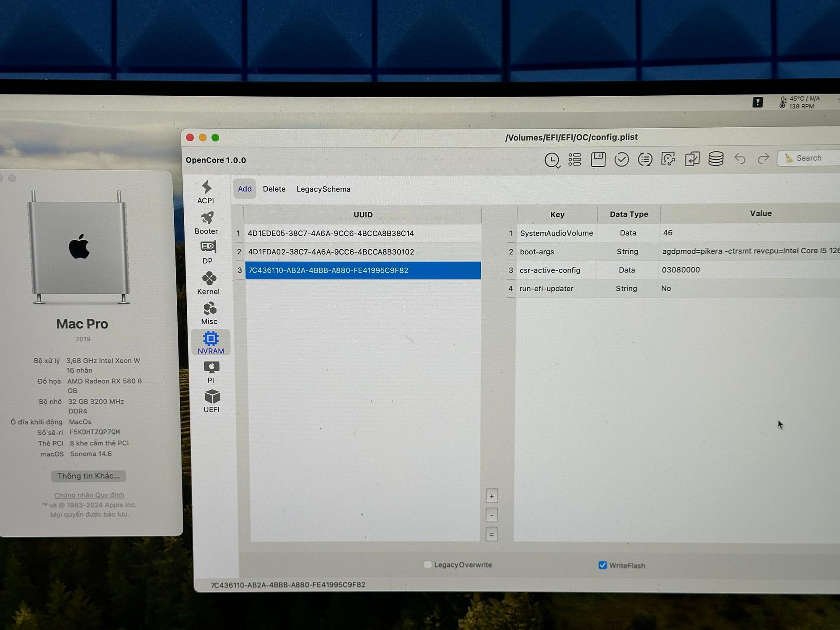Open the UEFI section in sidebar
The image size is (840, 630).
point(211,401)
